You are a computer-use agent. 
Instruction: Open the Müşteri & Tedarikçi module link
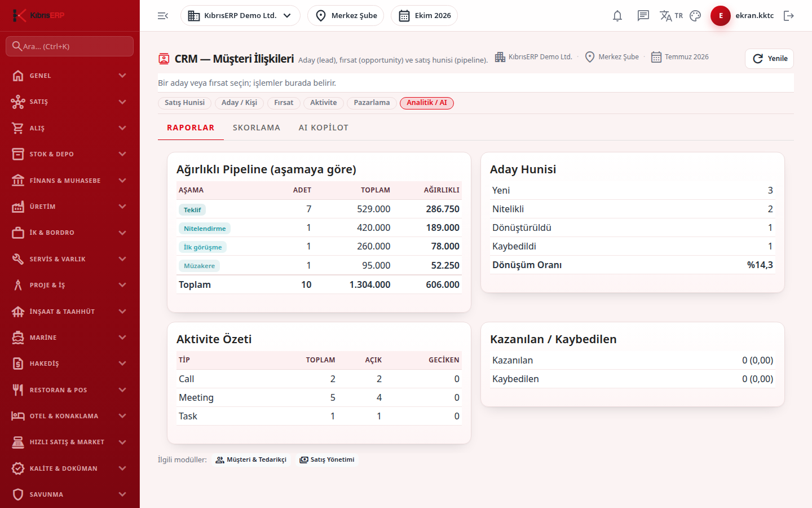251,460
